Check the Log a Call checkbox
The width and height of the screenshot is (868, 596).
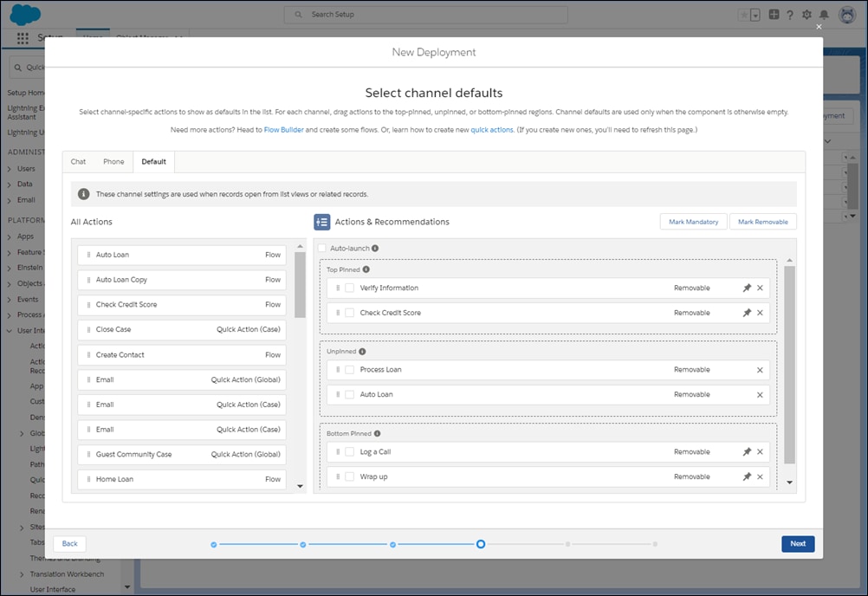pyautogui.click(x=349, y=451)
